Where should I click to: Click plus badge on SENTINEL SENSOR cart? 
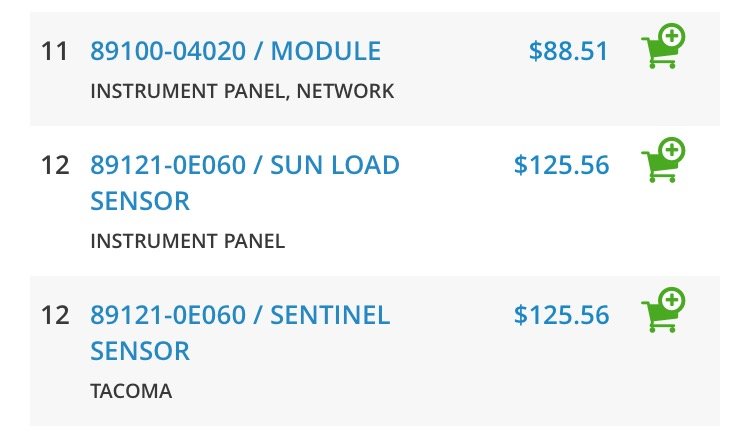pyautogui.click(x=672, y=300)
